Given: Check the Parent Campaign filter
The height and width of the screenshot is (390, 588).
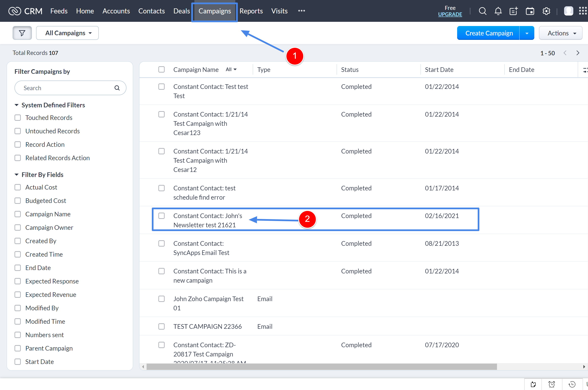Looking at the screenshot, I should pyautogui.click(x=18, y=348).
